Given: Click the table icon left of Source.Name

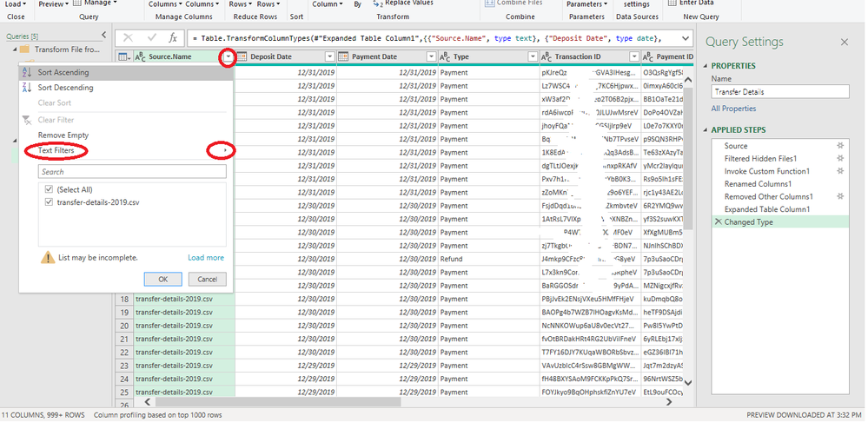Looking at the screenshot, I should coord(124,57).
